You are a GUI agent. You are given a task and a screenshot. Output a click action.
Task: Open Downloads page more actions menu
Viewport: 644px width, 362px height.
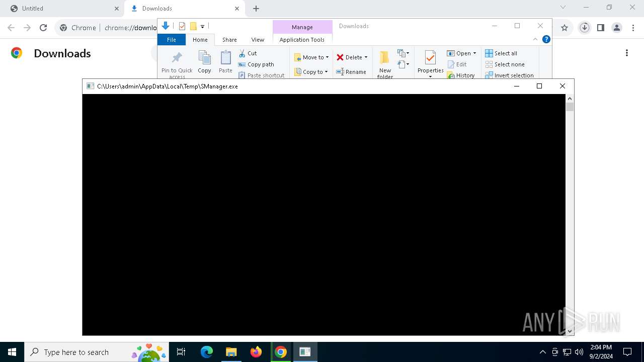point(627,53)
